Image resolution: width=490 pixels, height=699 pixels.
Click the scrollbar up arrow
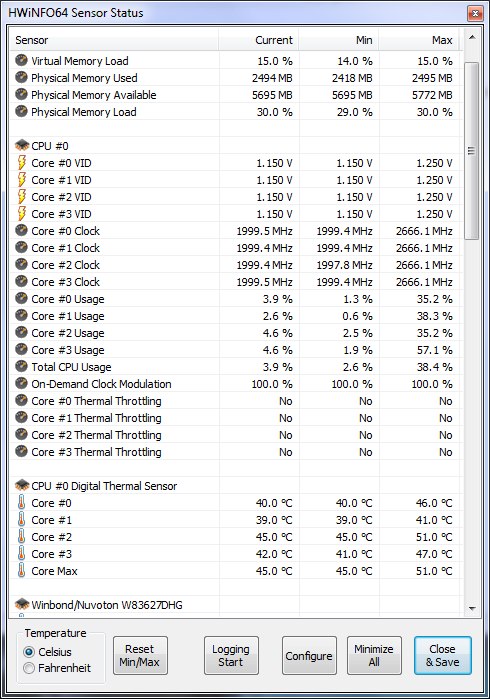(472, 37)
